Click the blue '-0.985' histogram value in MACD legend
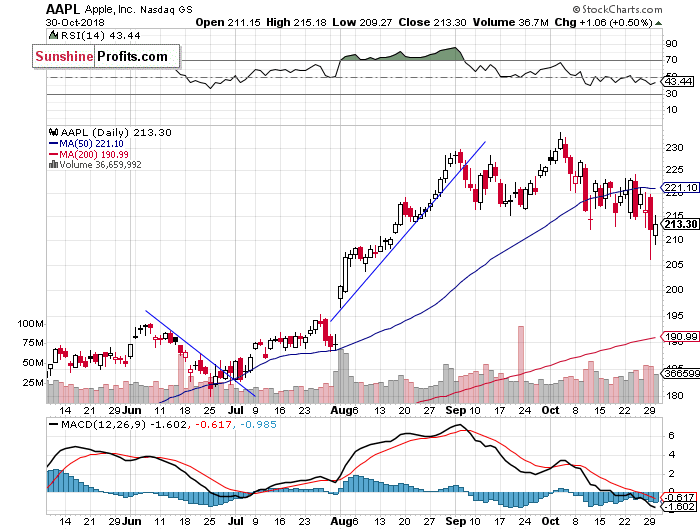The width and height of the screenshot is (700, 530). [258, 425]
